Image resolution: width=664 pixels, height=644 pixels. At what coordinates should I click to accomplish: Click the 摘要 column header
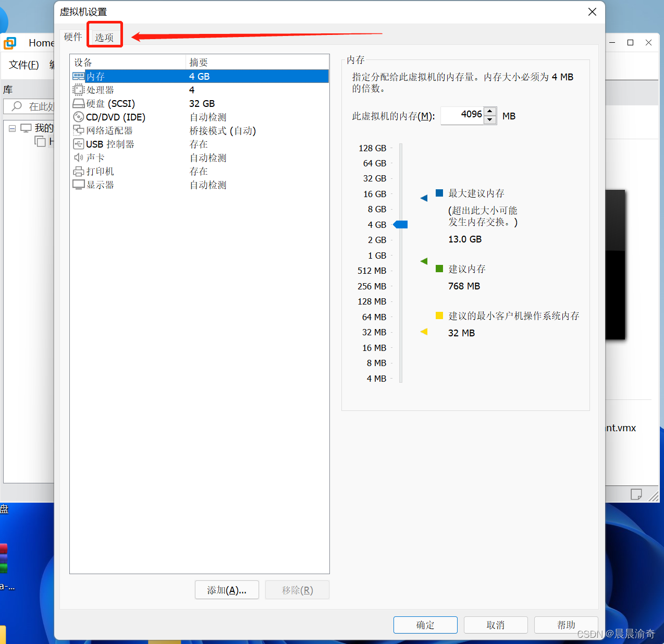257,62
